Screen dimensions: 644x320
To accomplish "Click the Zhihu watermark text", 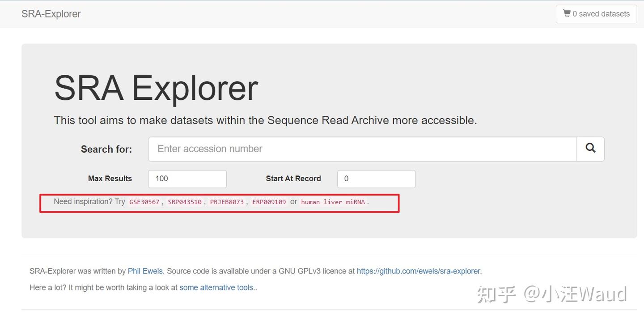I will click(552, 294).
